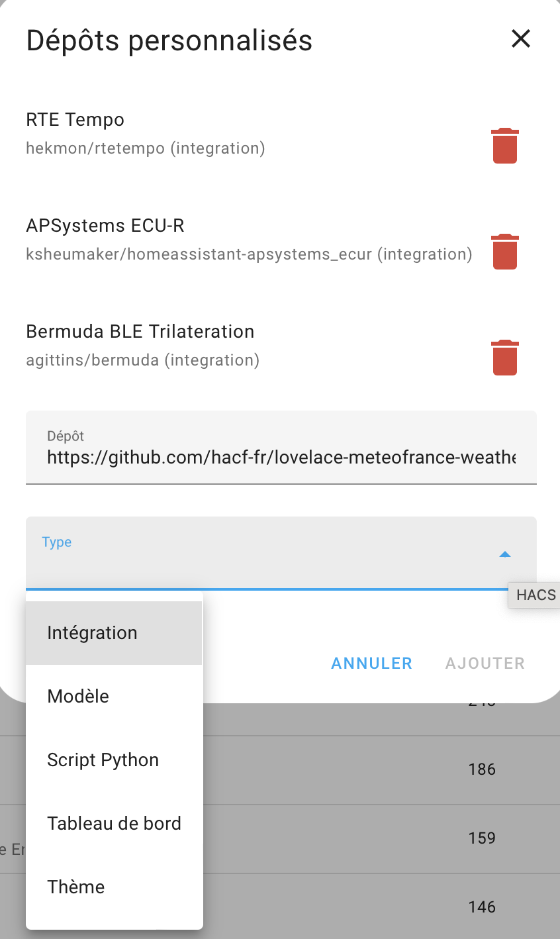
Task: Choose Thème from the dropdown list
Action: 114,887
